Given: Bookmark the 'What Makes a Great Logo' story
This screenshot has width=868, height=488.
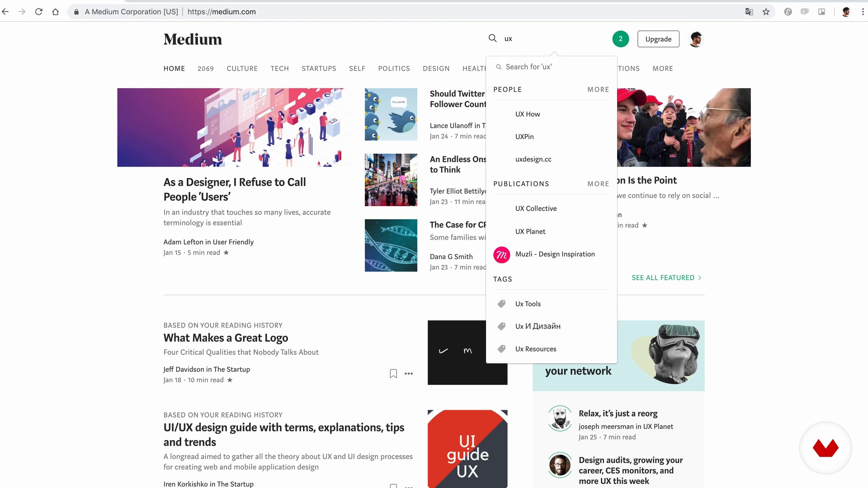Looking at the screenshot, I should pyautogui.click(x=393, y=374).
